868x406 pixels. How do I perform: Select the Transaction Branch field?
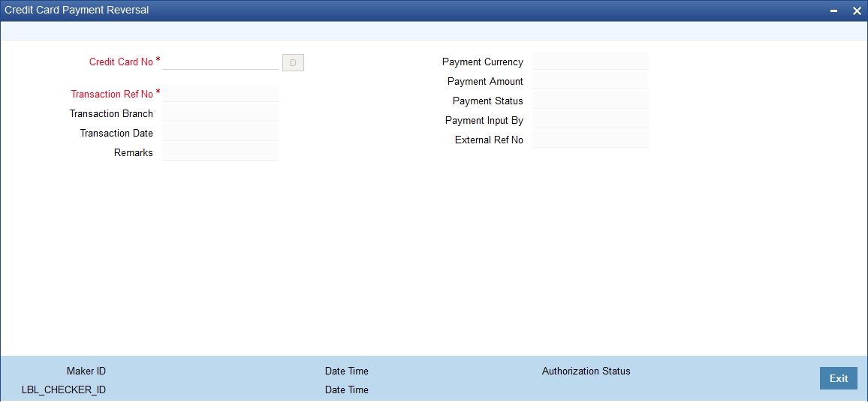(x=220, y=113)
